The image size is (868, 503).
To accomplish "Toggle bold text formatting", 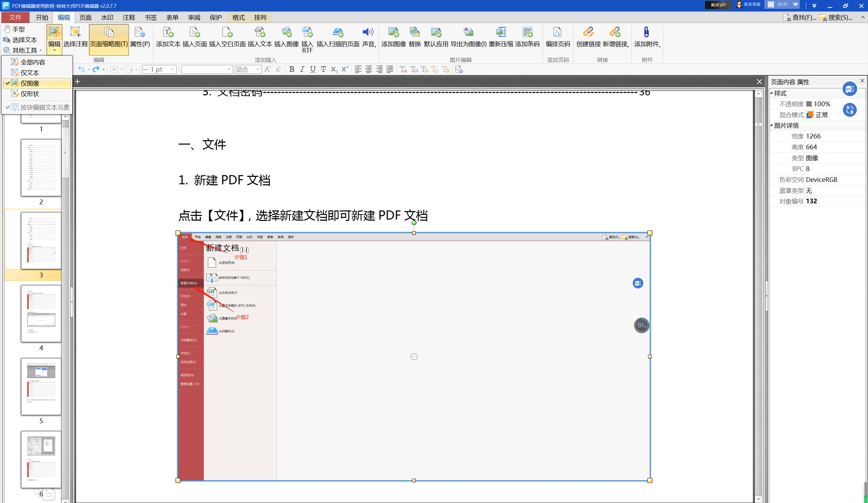I will 292,69.
